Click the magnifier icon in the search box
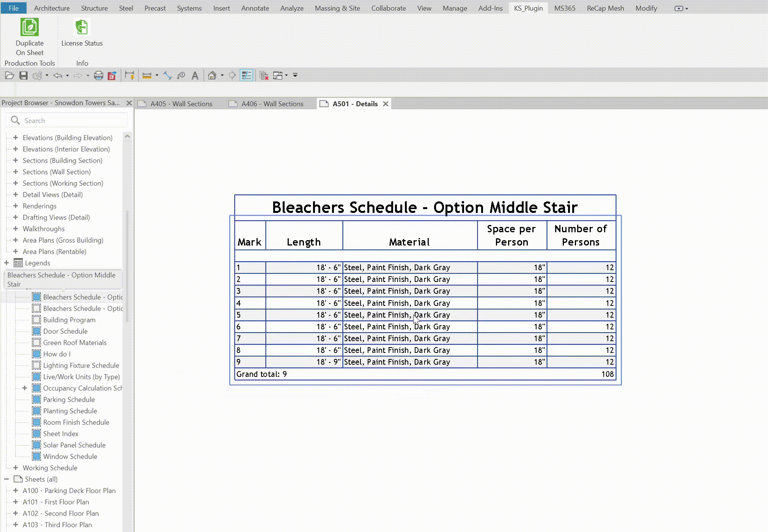Screen dimensions: 768x532 (15, 120)
